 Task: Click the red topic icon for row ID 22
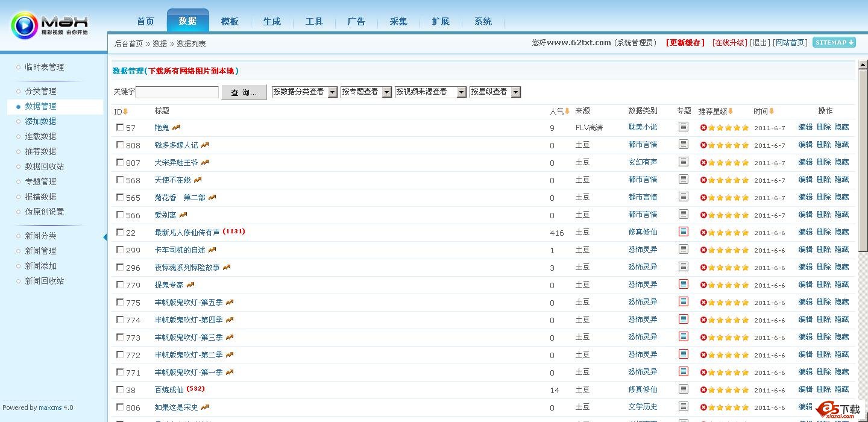(x=683, y=231)
